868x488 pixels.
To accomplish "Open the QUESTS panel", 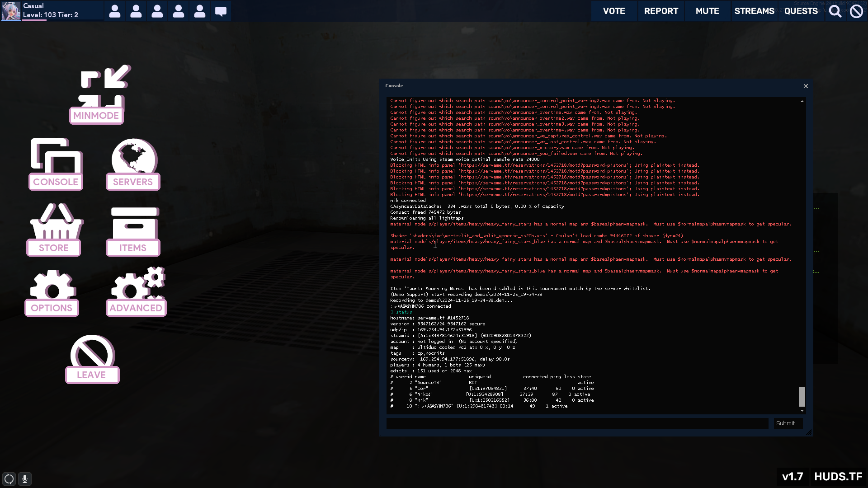I will pyautogui.click(x=801, y=11).
